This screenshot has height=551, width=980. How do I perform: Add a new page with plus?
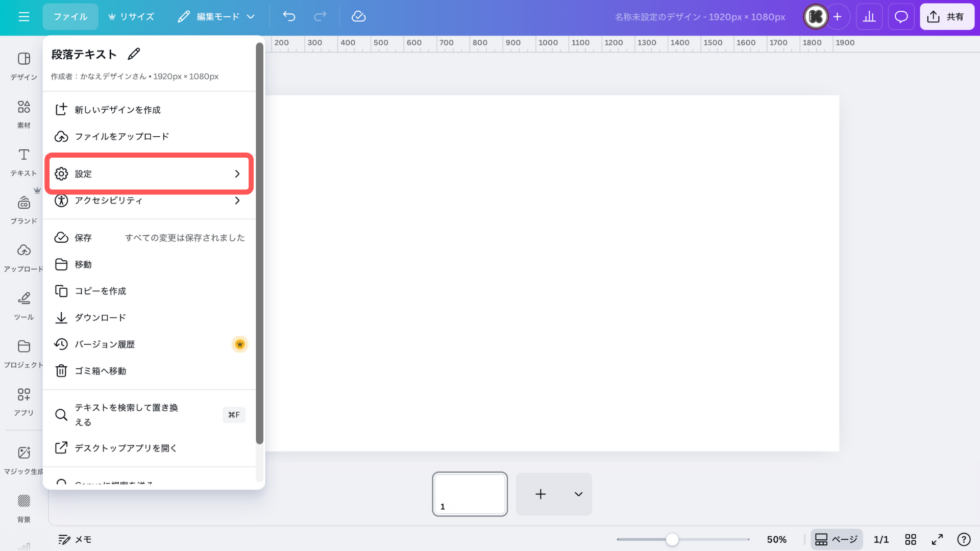coord(541,494)
